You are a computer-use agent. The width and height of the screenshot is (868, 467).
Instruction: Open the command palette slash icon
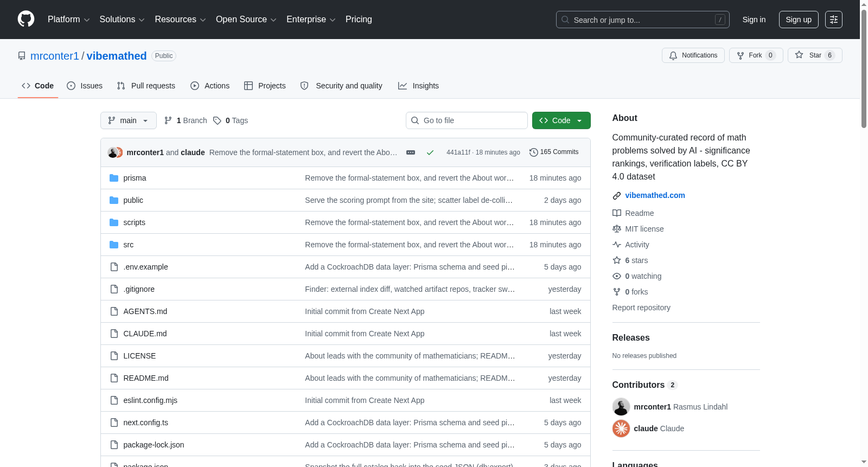tap(720, 20)
